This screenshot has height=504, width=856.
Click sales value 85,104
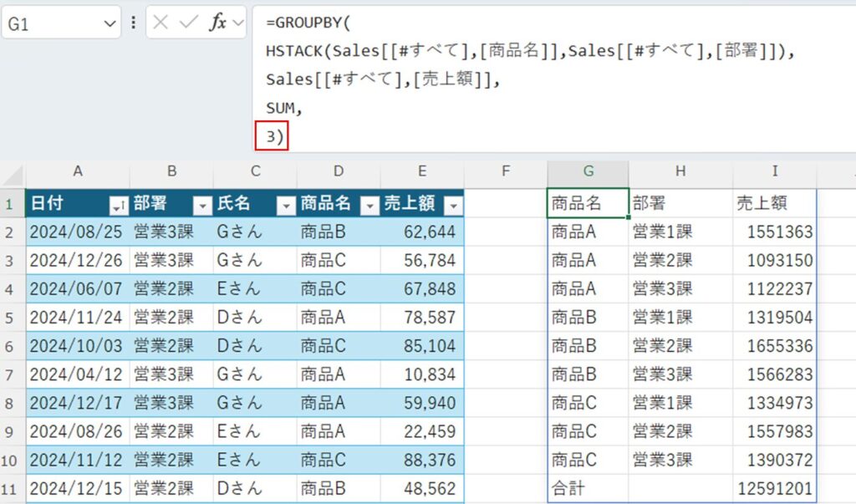coord(422,346)
